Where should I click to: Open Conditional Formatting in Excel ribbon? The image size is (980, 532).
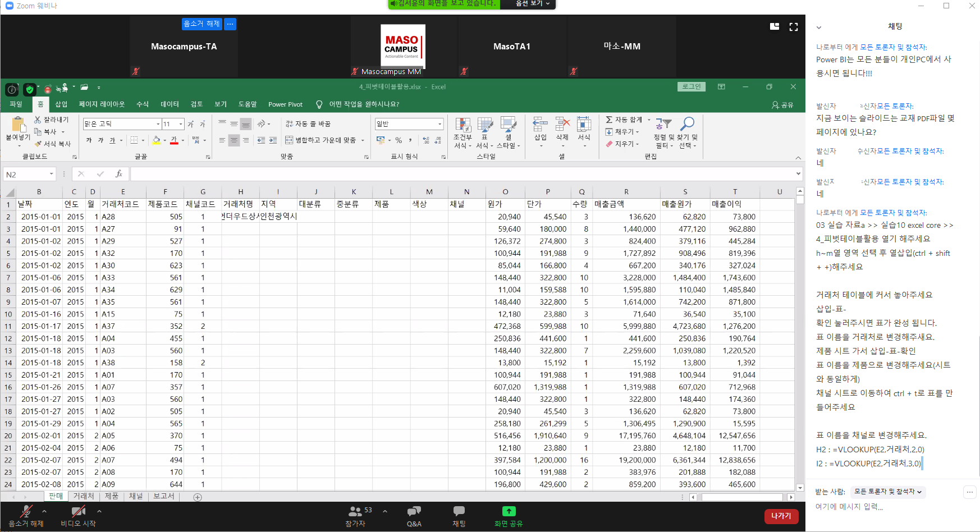point(462,125)
